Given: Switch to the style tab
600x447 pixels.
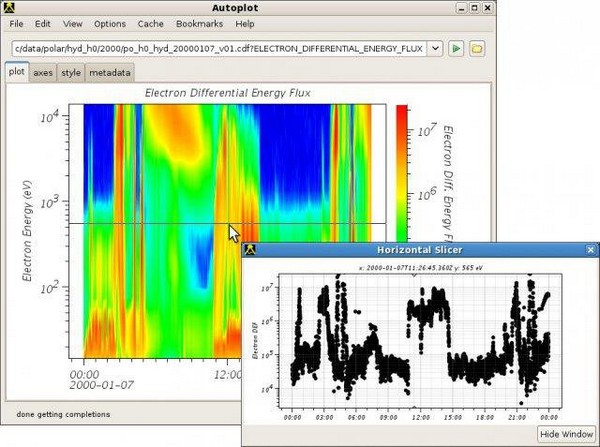Looking at the screenshot, I should click(x=71, y=73).
